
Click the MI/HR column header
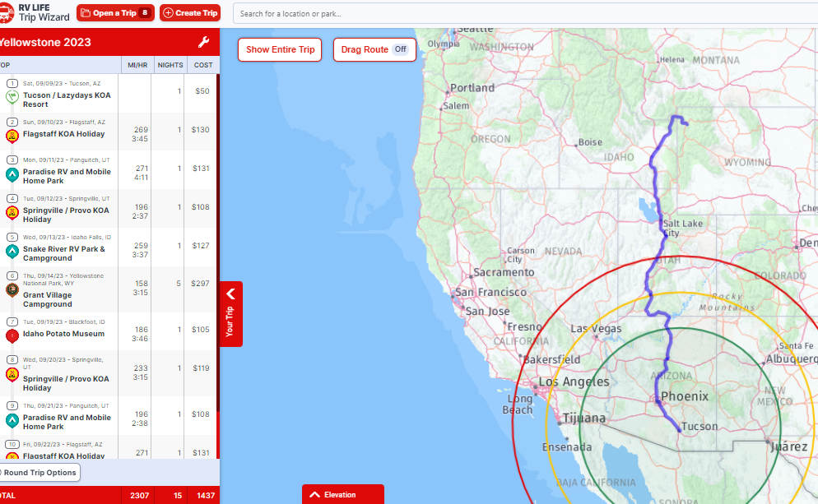tap(137, 65)
